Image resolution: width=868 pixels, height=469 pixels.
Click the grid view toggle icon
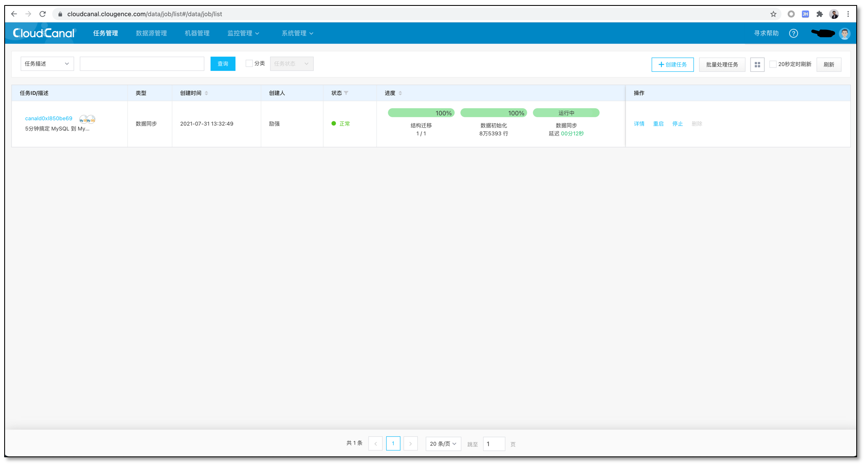pyautogui.click(x=757, y=65)
